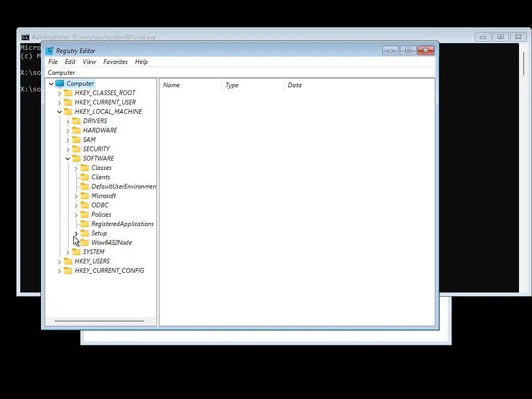Minimize the cmd.exe window
Image resolution: width=532 pixels, height=399 pixels.
click(x=483, y=37)
